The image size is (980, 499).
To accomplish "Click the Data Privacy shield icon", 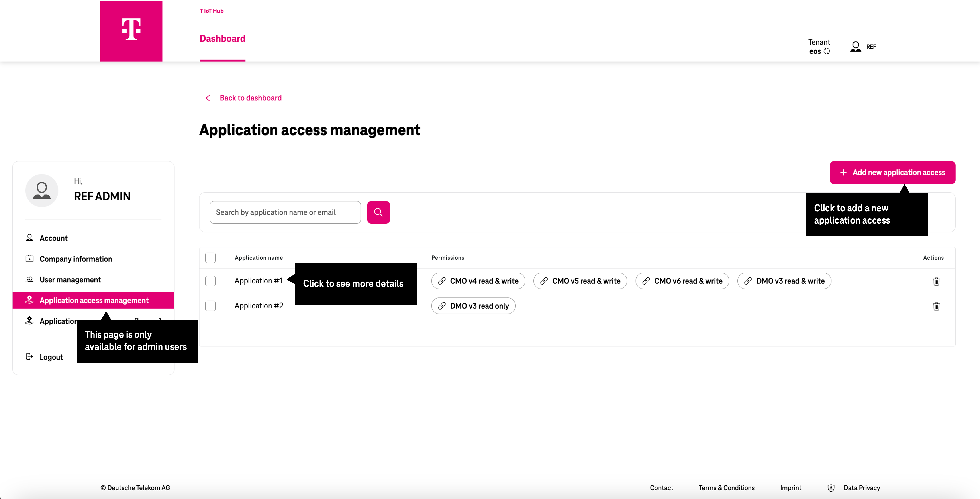I will [x=831, y=488].
